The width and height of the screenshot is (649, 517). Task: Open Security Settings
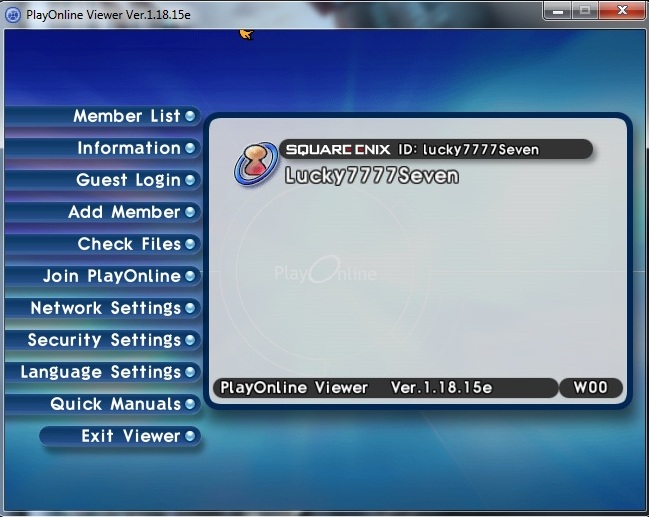(x=104, y=340)
